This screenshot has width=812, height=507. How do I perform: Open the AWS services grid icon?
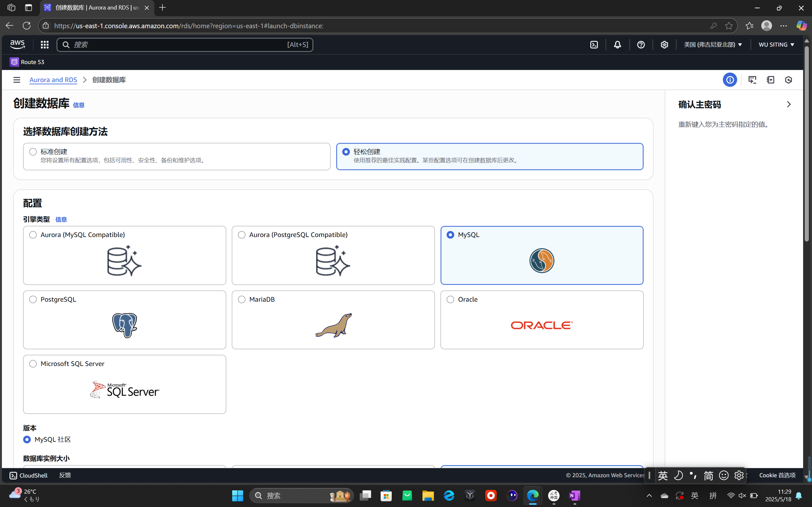click(x=44, y=44)
